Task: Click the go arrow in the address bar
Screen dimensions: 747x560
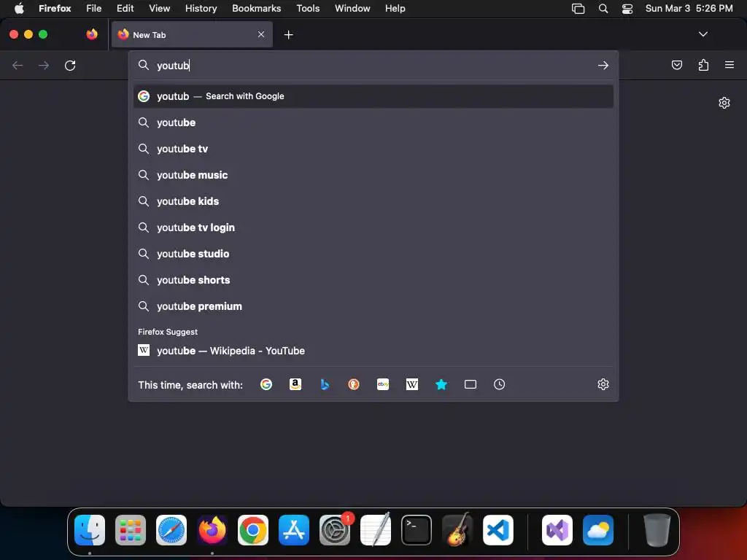Action: pyautogui.click(x=603, y=65)
